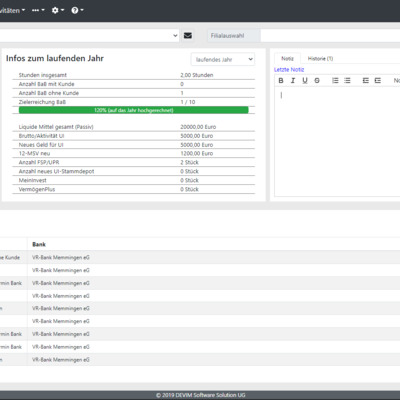
Task: Open the three-dots more menu
Action: point(38,10)
